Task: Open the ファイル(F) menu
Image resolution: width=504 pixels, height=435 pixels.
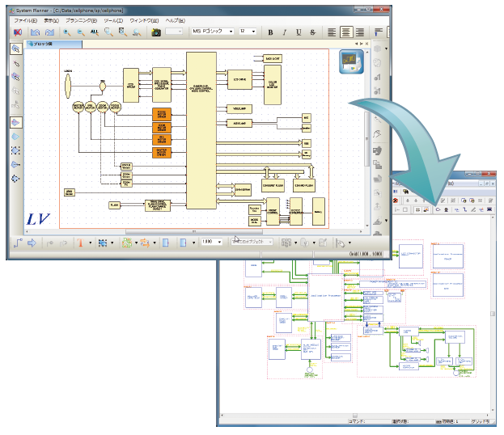Action: [26, 20]
